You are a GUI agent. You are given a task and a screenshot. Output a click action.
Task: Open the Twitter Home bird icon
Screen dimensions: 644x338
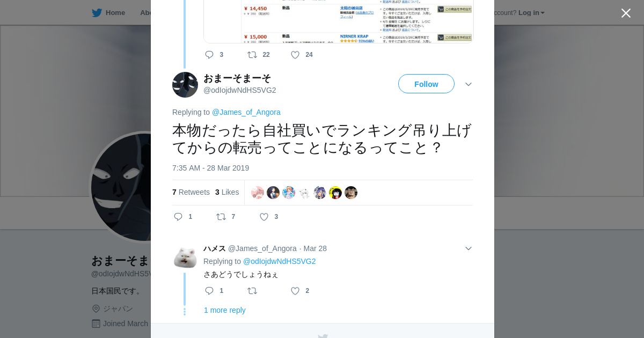click(97, 13)
